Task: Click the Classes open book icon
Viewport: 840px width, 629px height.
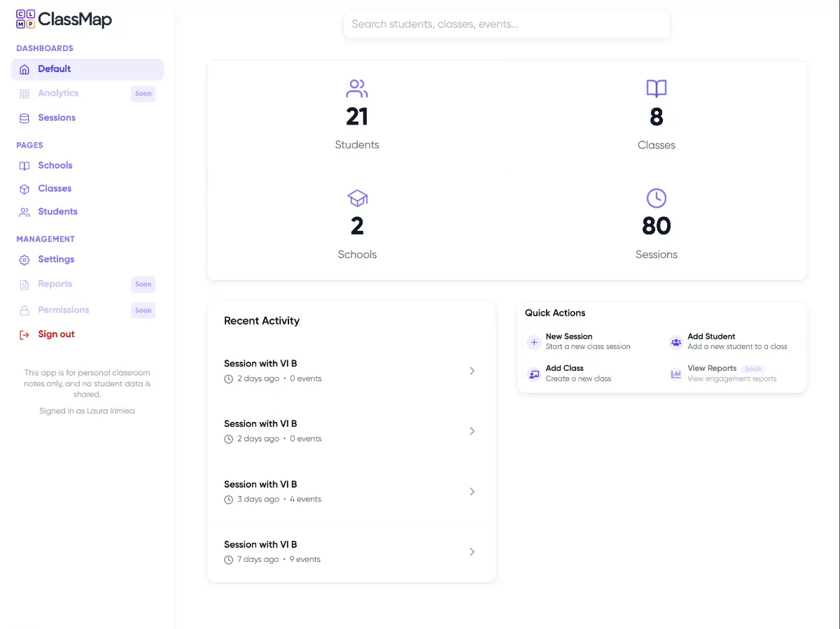Action: pos(656,89)
